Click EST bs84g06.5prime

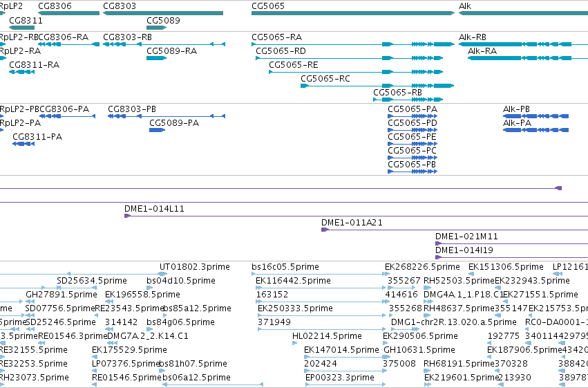tap(181, 322)
